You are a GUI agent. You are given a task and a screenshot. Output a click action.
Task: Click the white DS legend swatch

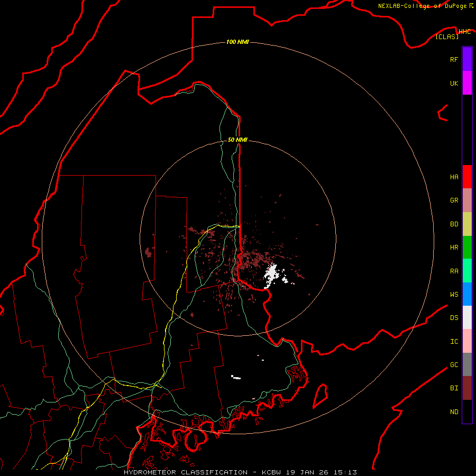(467, 317)
